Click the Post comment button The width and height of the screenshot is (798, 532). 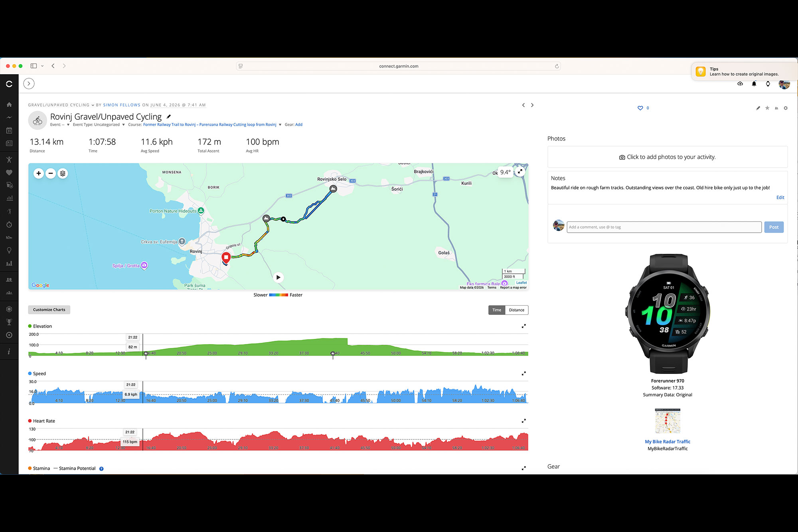[x=774, y=227]
